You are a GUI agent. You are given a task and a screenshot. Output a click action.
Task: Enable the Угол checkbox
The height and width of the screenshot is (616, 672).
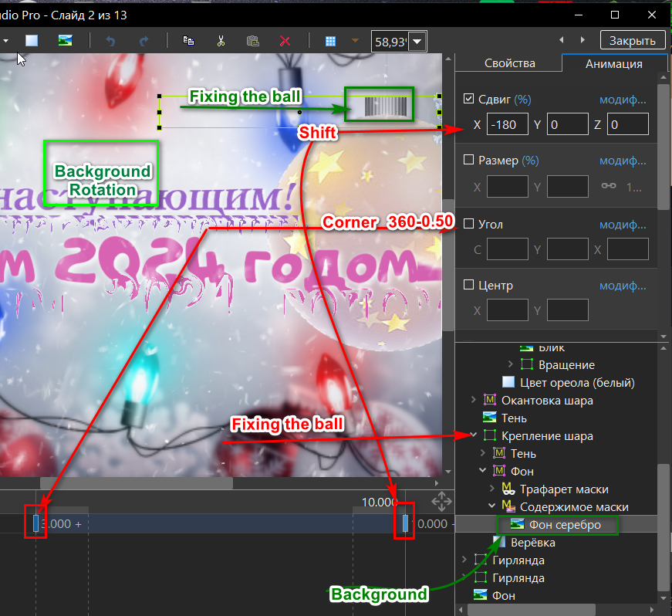tap(468, 224)
